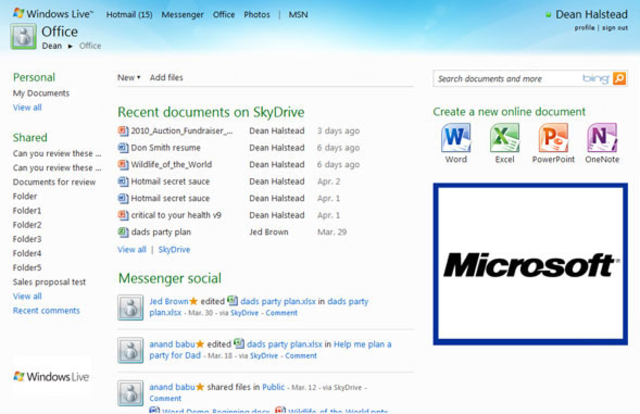Create a new Word document
Image resolution: width=640 pixels, height=414 pixels.
click(456, 143)
